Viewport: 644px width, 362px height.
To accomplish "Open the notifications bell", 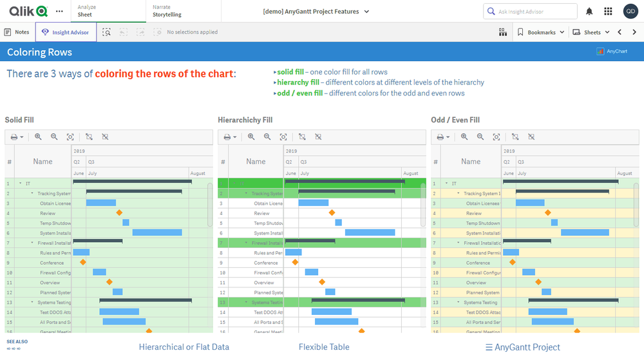I will (589, 12).
